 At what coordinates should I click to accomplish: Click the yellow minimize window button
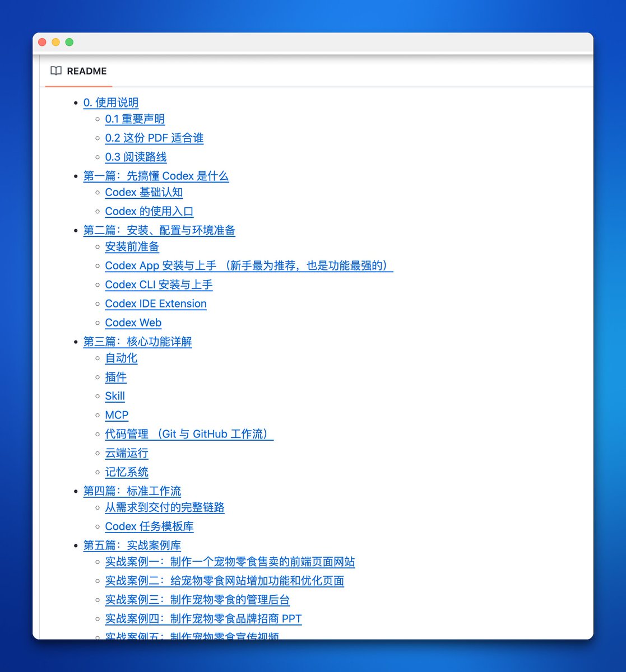click(x=55, y=42)
